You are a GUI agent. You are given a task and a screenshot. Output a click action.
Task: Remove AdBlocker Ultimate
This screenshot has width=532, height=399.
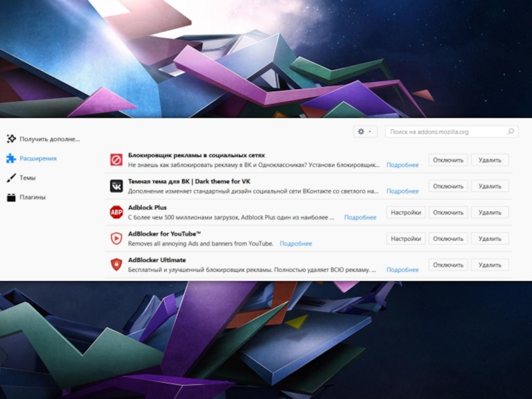click(490, 265)
